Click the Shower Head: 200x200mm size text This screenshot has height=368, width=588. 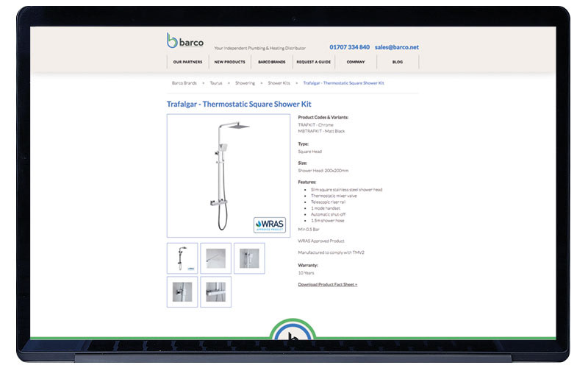[x=323, y=171]
